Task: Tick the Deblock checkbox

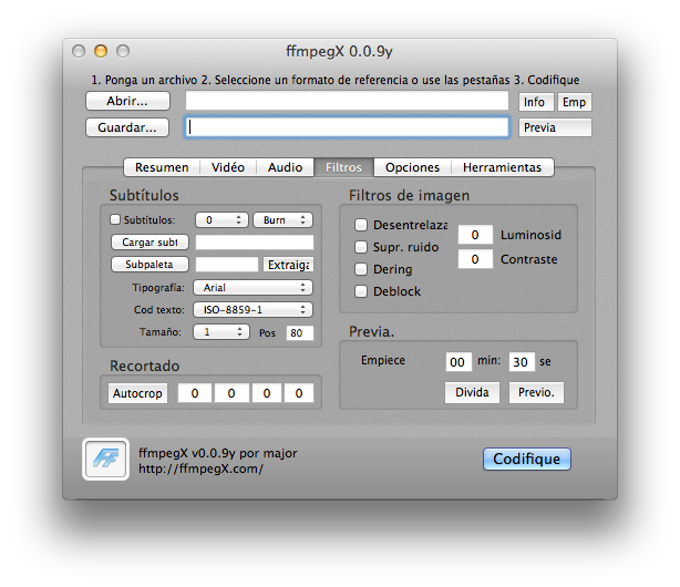Action: pos(361,291)
